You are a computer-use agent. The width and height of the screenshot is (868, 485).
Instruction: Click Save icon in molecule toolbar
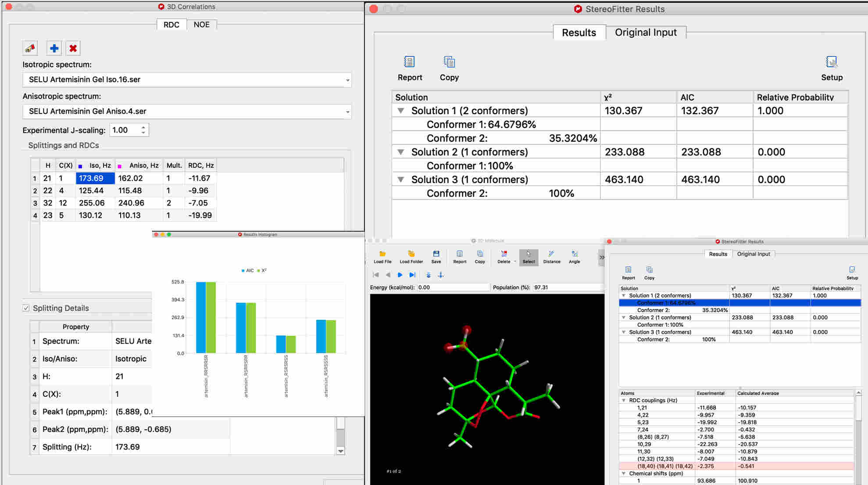point(436,254)
